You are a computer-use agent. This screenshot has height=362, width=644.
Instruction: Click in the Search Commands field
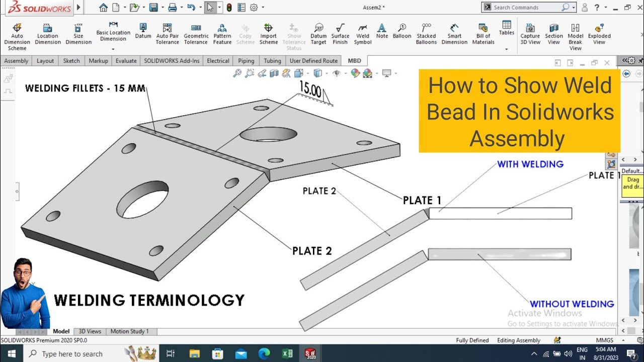click(526, 8)
